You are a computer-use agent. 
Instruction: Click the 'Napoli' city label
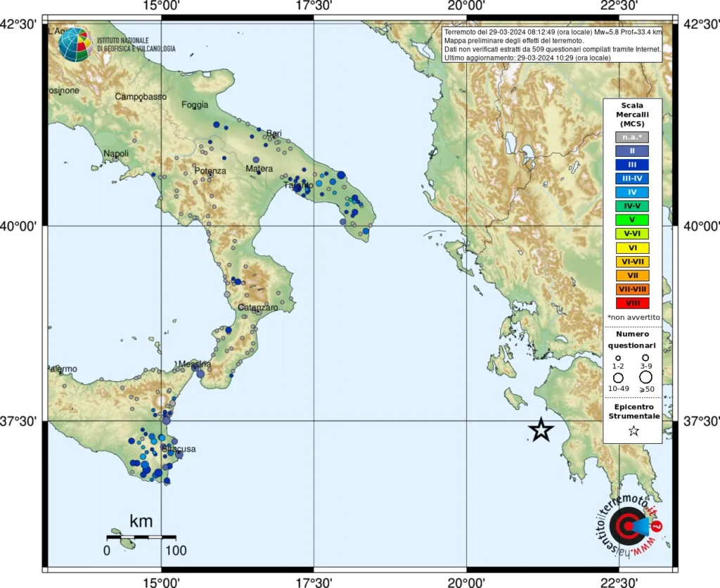tap(116, 153)
